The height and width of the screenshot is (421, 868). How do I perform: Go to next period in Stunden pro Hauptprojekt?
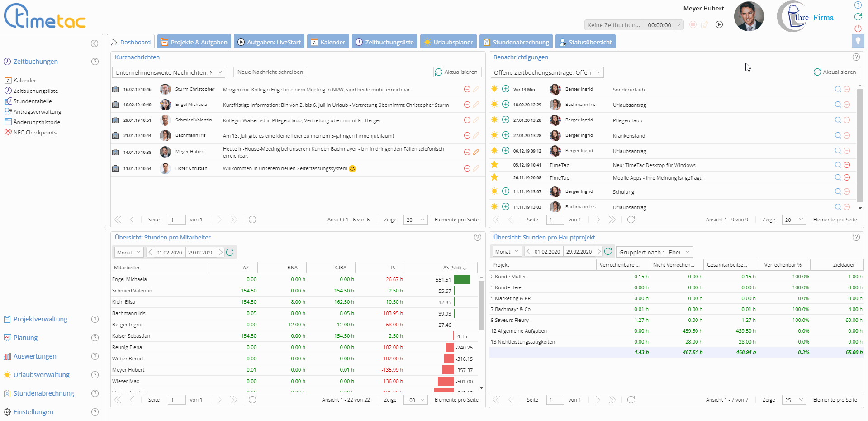599,252
